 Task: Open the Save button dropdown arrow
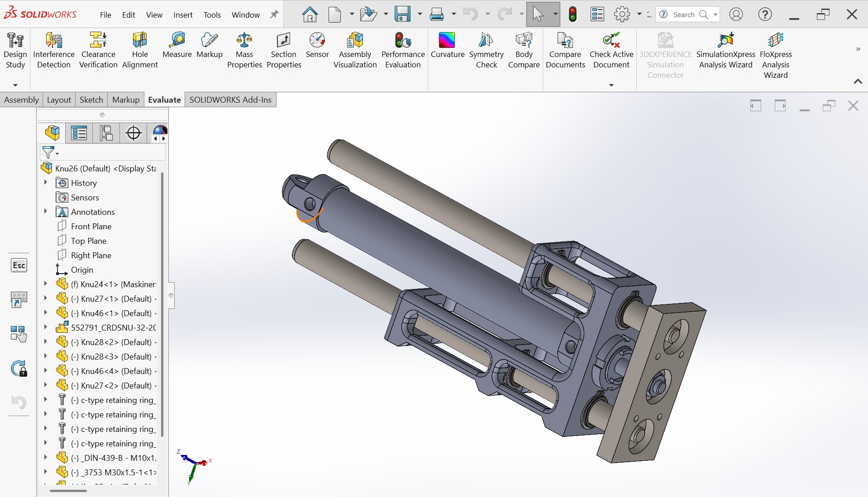pos(420,14)
